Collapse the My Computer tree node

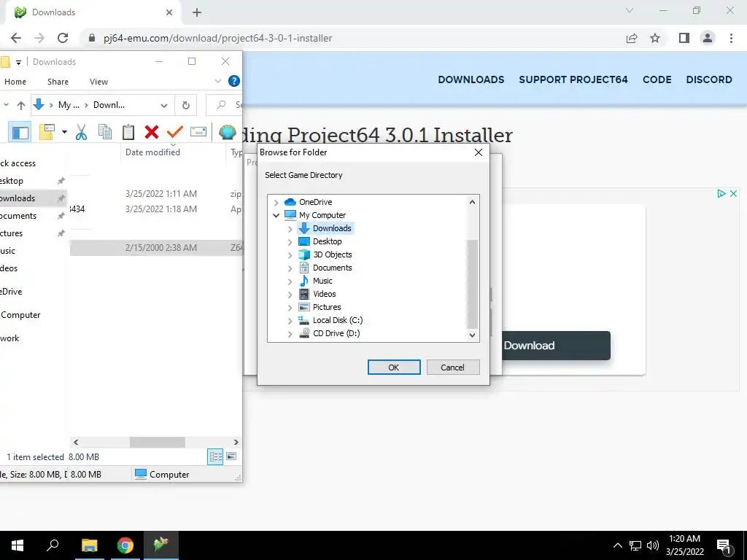[x=276, y=215]
